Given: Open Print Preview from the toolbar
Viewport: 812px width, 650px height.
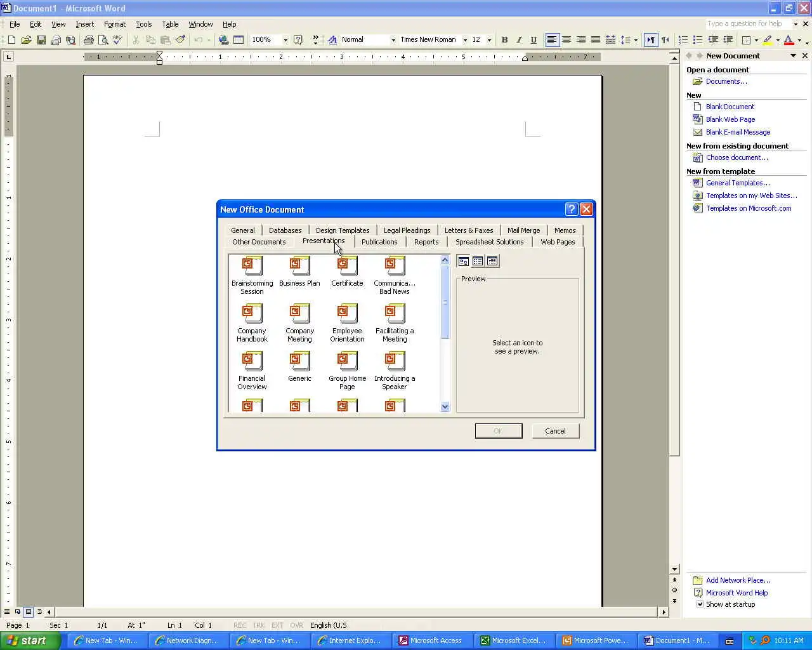Looking at the screenshot, I should tap(103, 40).
